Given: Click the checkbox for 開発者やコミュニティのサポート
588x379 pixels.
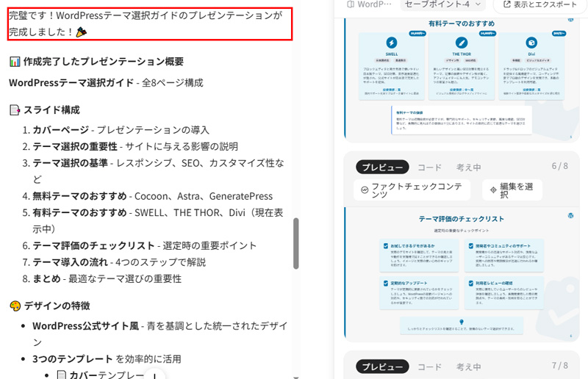Looking at the screenshot, I should 470,246.
